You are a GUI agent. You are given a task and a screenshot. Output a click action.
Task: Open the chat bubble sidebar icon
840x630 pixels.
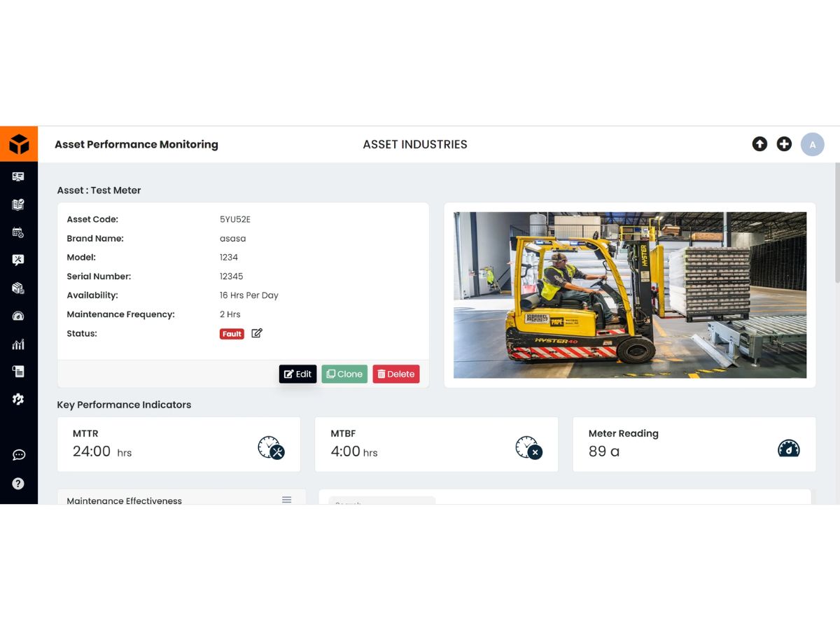tap(19, 455)
